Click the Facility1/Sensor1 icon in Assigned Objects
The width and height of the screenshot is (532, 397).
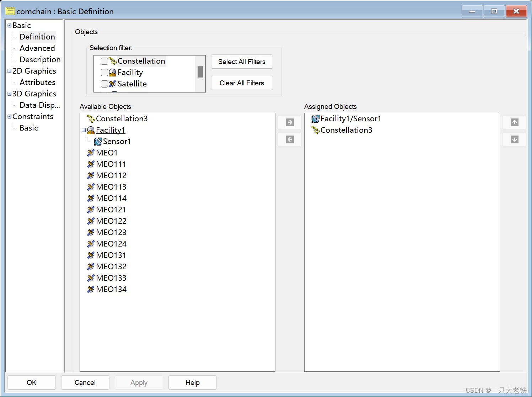pos(315,119)
